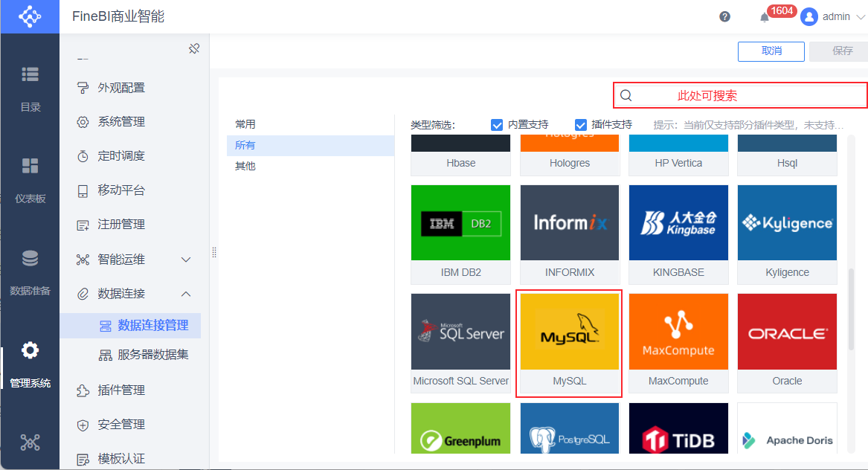The width and height of the screenshot is (868, 470).
Task: Collapse the 数据连接 menu chevron
Action: click(186, 294)
